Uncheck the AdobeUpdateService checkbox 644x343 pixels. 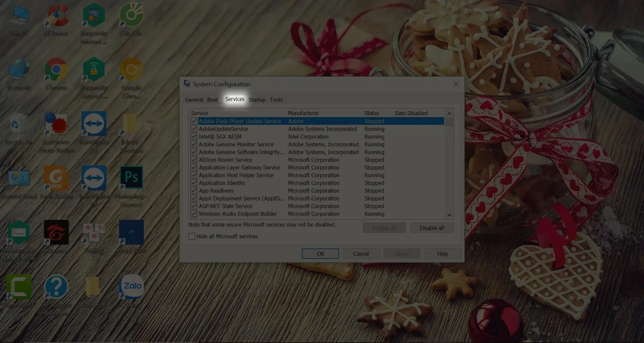pyautogui.click(x=194, y=129)
